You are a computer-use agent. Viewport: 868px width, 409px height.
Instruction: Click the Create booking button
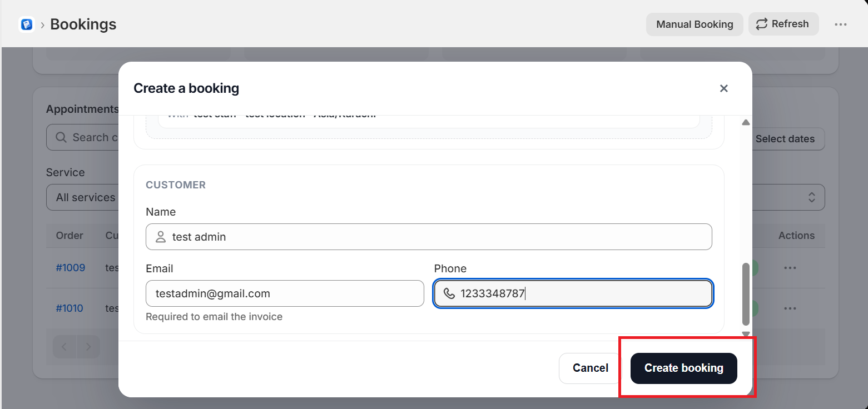tap(684, 368)
